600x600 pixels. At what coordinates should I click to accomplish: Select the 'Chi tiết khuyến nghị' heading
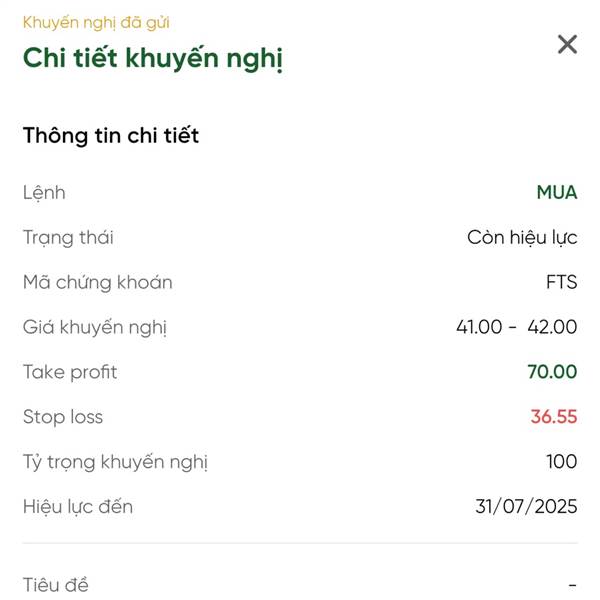(153, 58)
